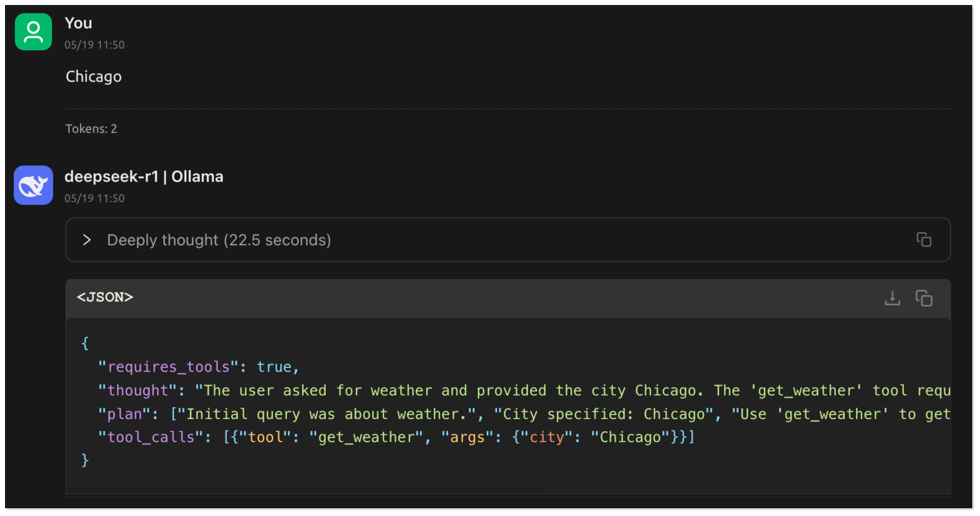The width and height of the screenshot is (980, 516).
Task: Click the "tool_calls" line in JSON
Action: [x=396, y=437]
